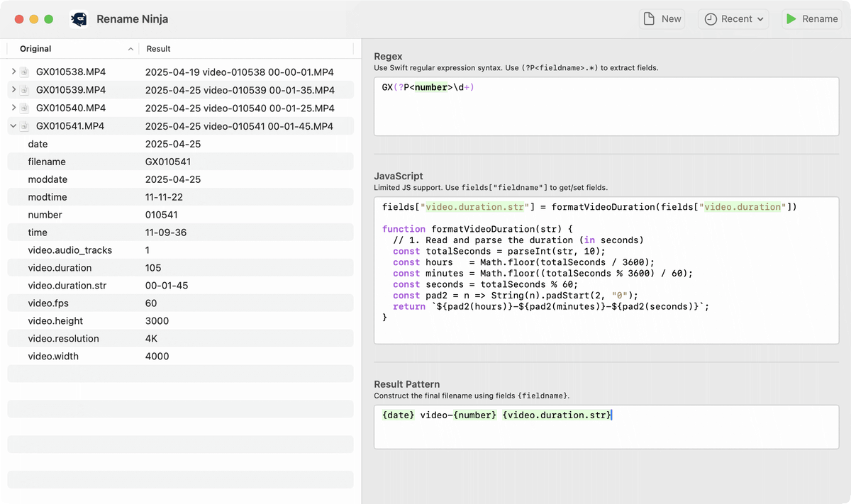Click the GX010538.MP4 file icon
The image size is (851, 504).
(x=25, y=72)
